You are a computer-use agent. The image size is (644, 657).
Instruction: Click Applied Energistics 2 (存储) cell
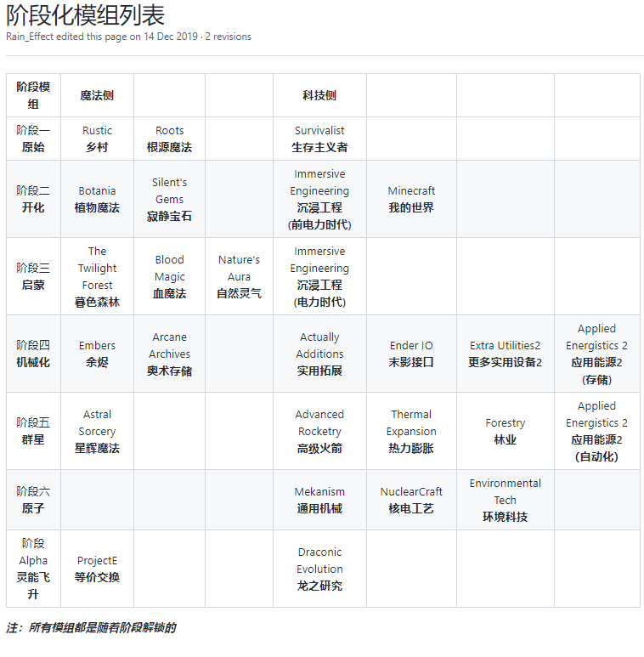[x=596, y=354]
